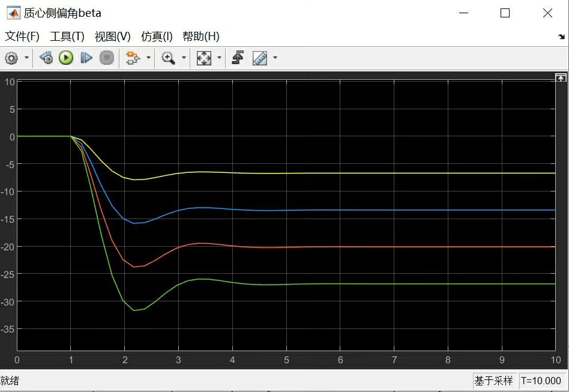This screenshot has height=392, width=569.
Task: Open the cursor measurements ruler icon
Action: click(x=260, y=58)
